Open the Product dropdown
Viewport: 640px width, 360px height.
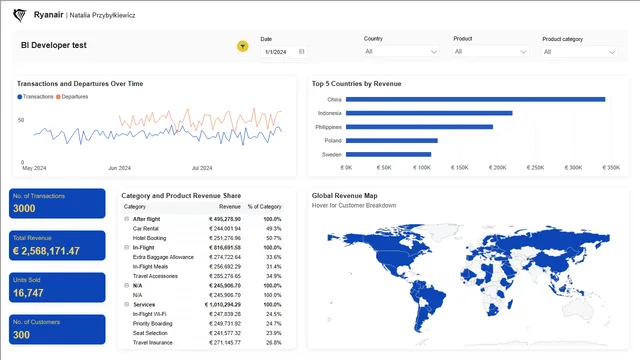click(490, 51)
